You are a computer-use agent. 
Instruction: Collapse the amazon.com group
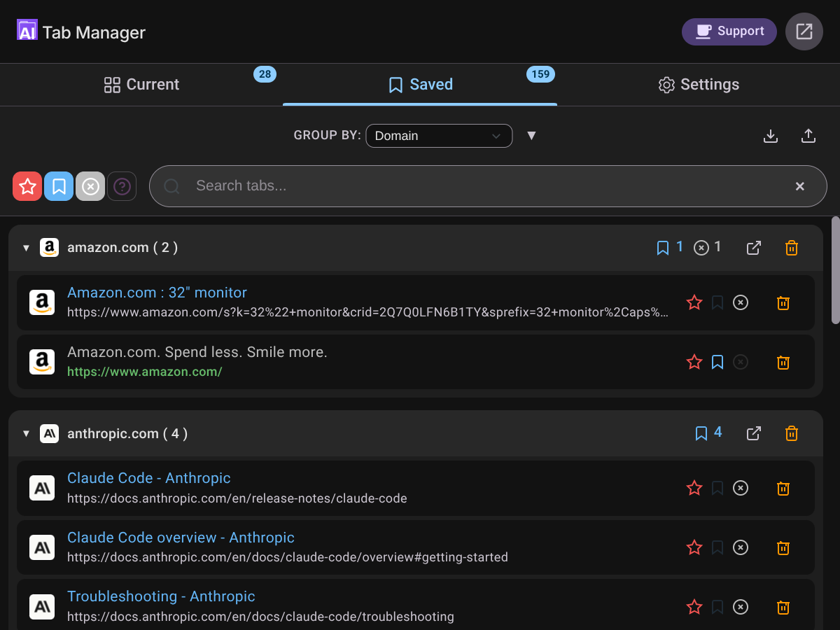(x=26, y=248)
